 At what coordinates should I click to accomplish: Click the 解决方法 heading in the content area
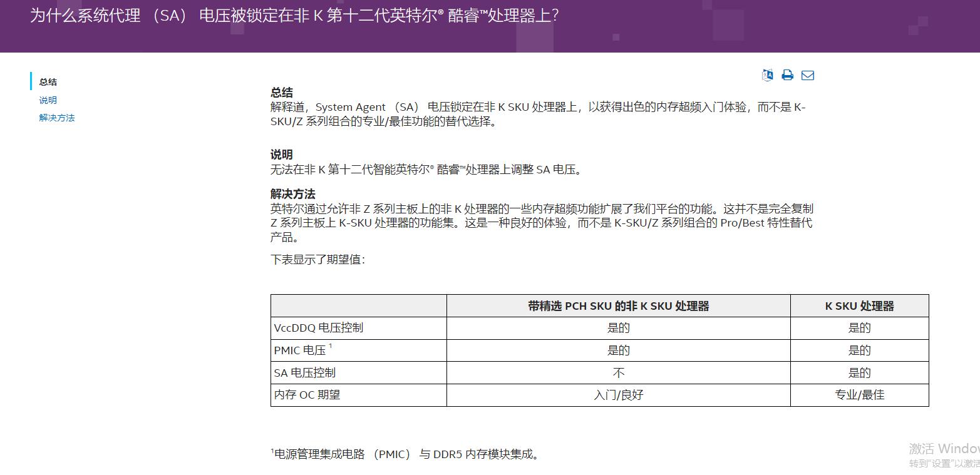(x=292, y=194)
